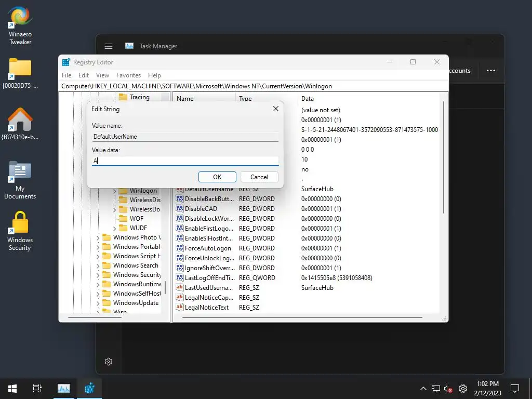Select the WindowsSelfHost tree key
Screen dimensions: 532x399
pyautogui.click(x=137, y=293)
